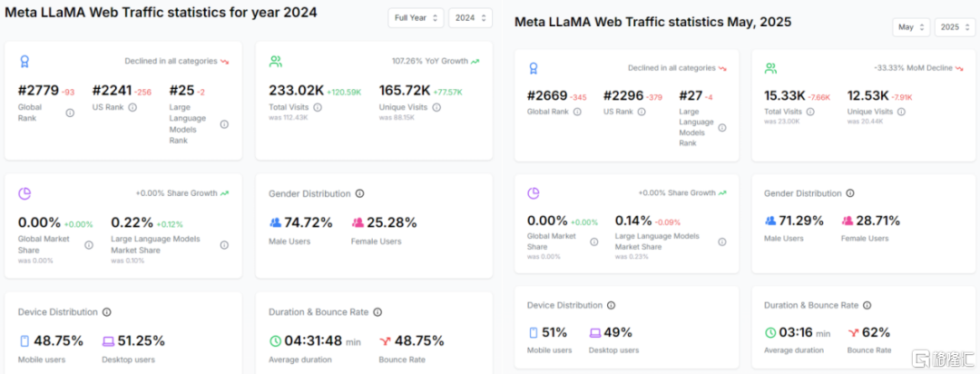Image resolution: width=980 pixels, height=374 pixels.
Task: Select the '15.33K' total visits value
Action: coord(784,96)
